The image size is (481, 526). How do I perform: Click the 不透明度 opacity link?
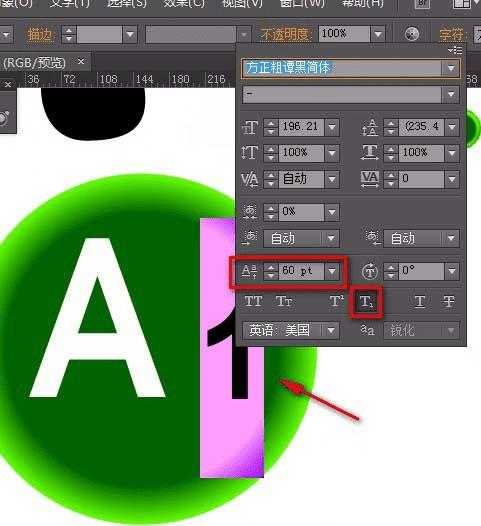pos(284,34)
